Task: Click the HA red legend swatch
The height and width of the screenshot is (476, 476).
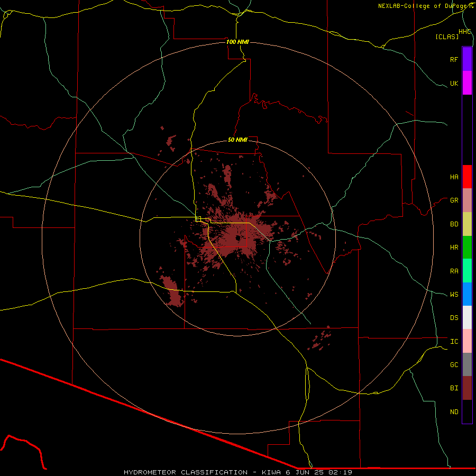Action: 467,177
